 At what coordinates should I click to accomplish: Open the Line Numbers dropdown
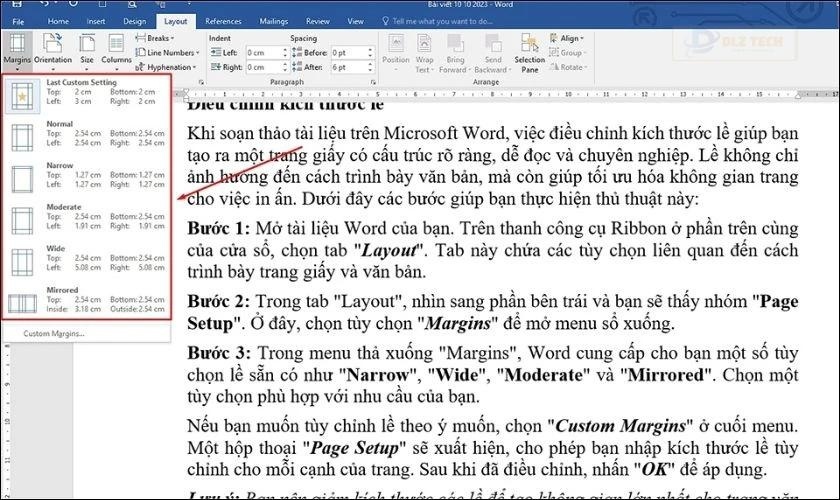167,53
